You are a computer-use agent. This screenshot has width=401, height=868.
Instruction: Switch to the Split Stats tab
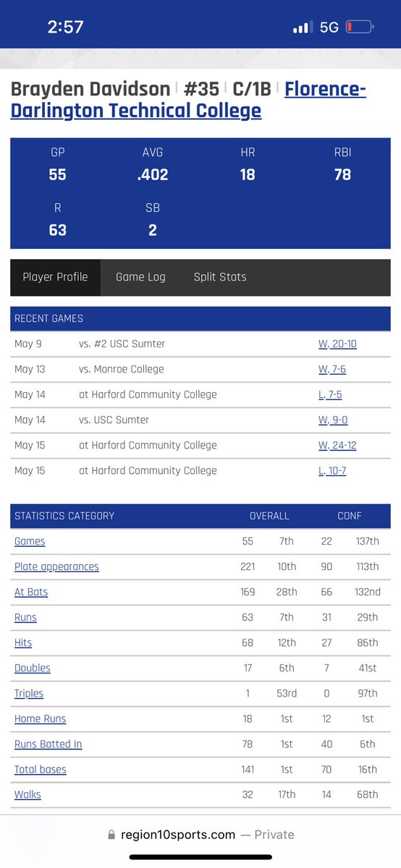(220, 277)
